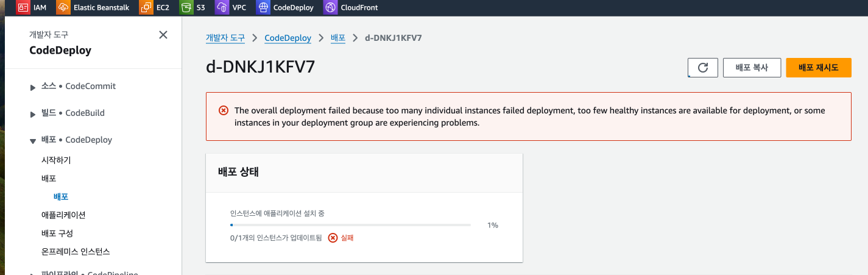Close the CodeDeploy sidebar panel
The height and width of the screenshot is (275, 868).
pos(163,35)
